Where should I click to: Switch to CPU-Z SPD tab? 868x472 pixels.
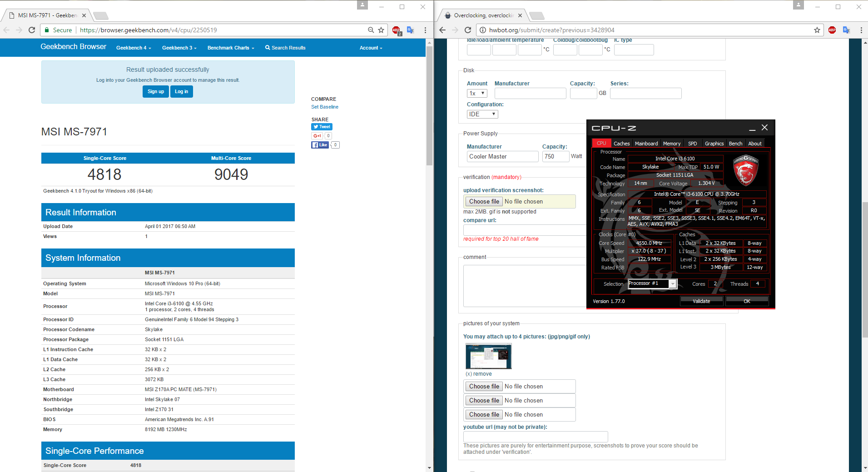tap(692, 144)
